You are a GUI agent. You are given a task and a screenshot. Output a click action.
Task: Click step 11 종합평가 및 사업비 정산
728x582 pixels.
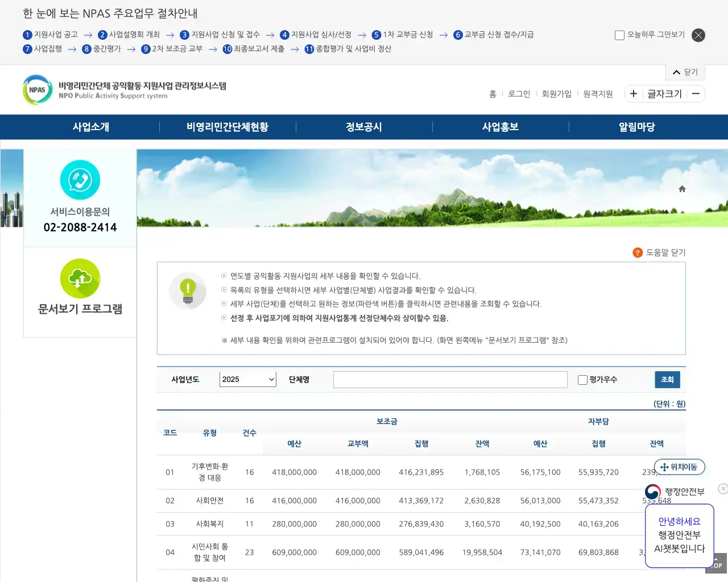[x=348, y=49]
